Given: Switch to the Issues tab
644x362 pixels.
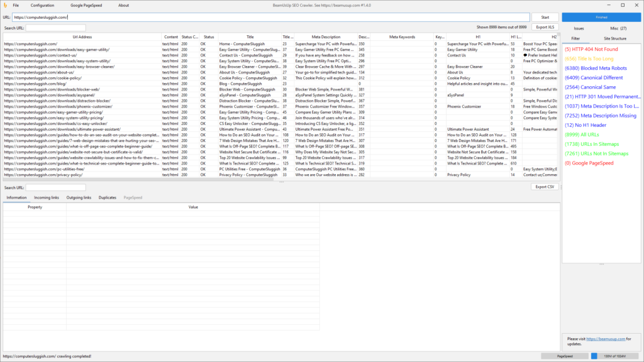Looking at the screenshot, I should point(579,28).
